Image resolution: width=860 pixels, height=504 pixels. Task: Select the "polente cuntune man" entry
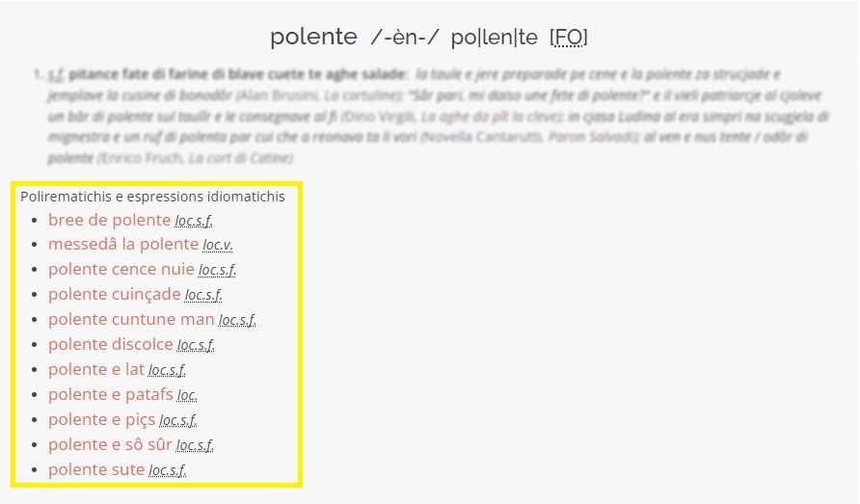point(131,320)
